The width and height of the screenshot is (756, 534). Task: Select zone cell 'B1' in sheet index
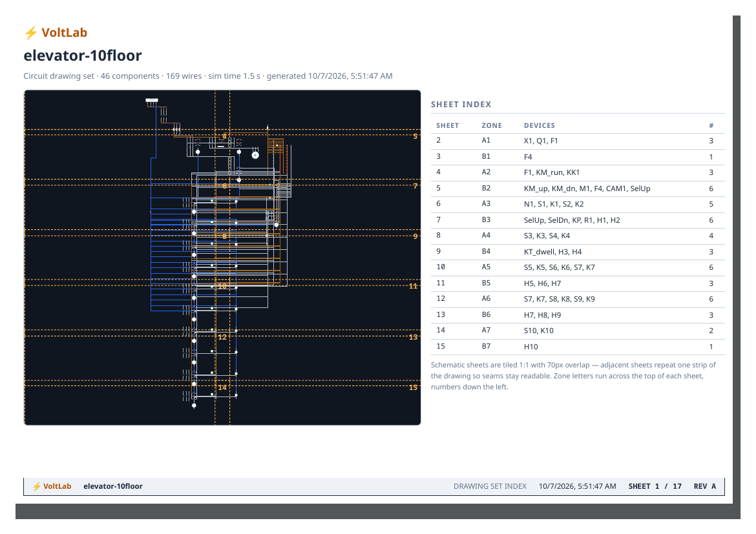coord(486,157)
